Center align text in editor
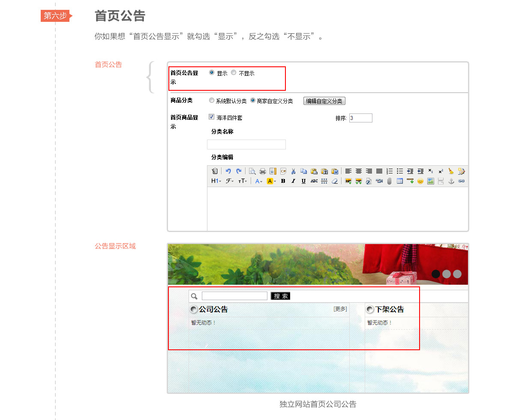 click(x=358, y=171)
